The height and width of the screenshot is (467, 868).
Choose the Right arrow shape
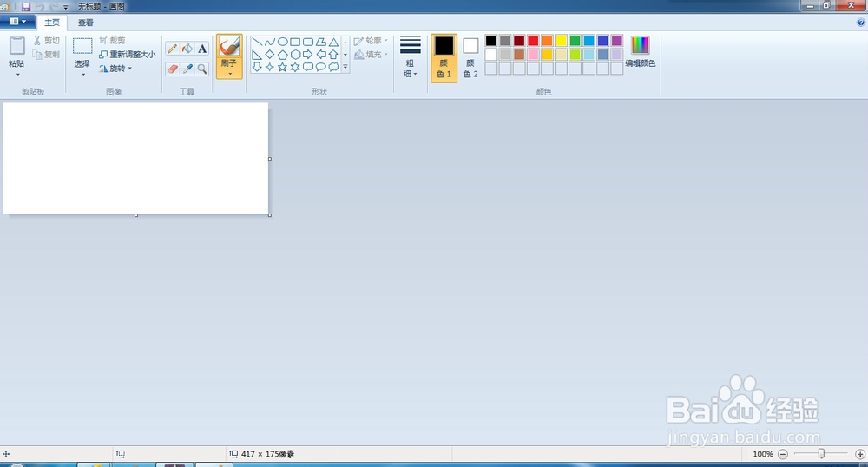click(308, 55)
